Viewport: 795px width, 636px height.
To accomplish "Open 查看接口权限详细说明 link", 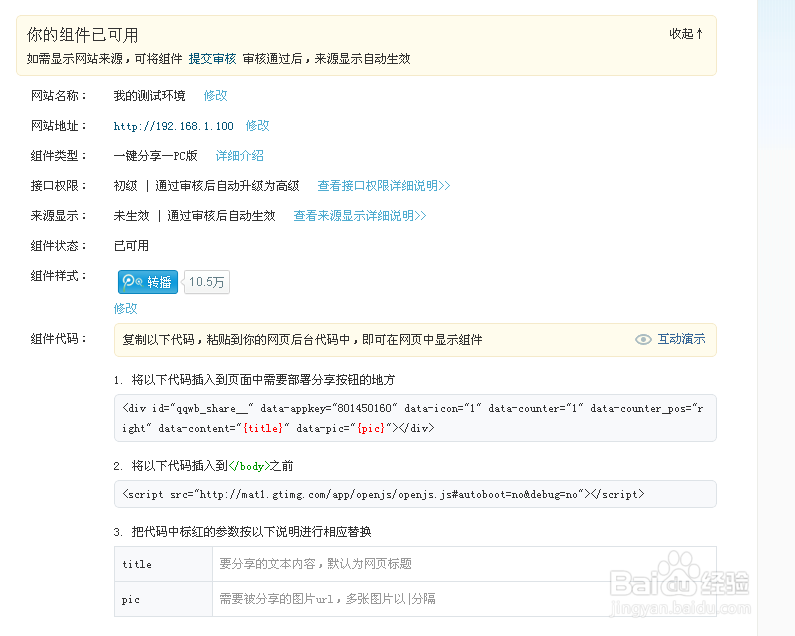I will pyautogui.click(x=384, y=186).
